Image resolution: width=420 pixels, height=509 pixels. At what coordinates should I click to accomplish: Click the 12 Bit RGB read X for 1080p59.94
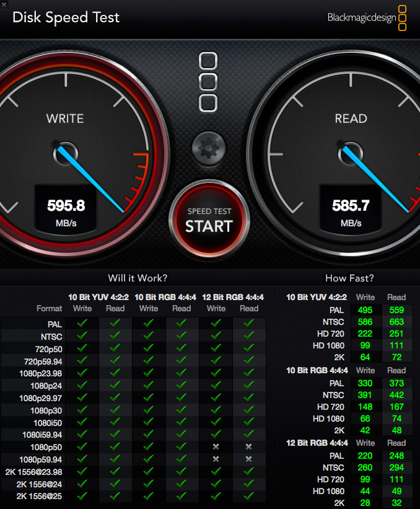click(x=249, y=459)
